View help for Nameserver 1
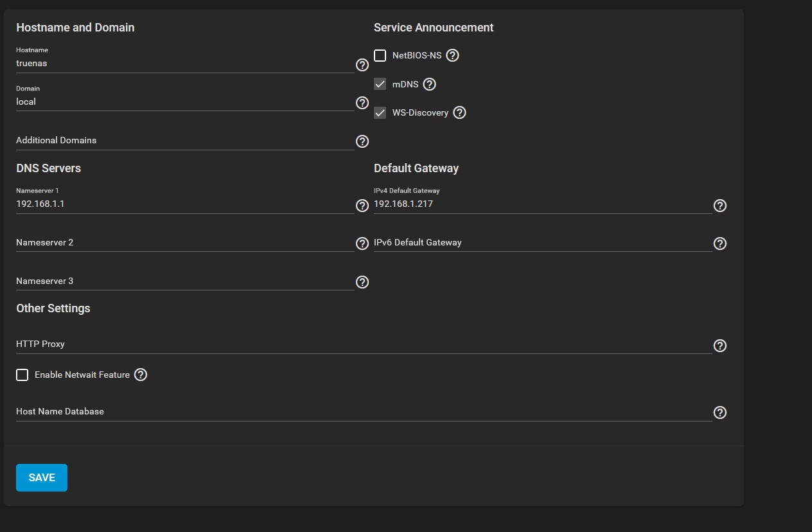Viewport: 812px width, 532px height. [x=362, y=206]
